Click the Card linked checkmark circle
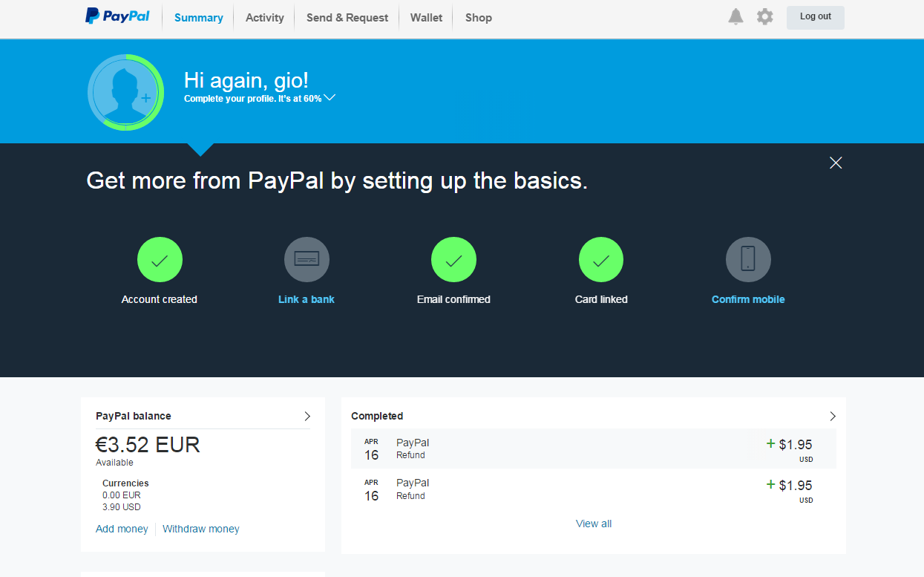 pos(601,260)
